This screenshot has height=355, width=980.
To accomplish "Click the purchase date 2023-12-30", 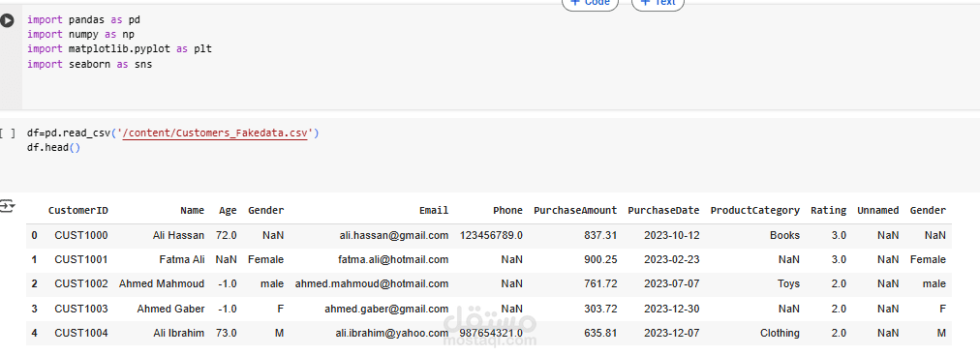I will (672, 309).
